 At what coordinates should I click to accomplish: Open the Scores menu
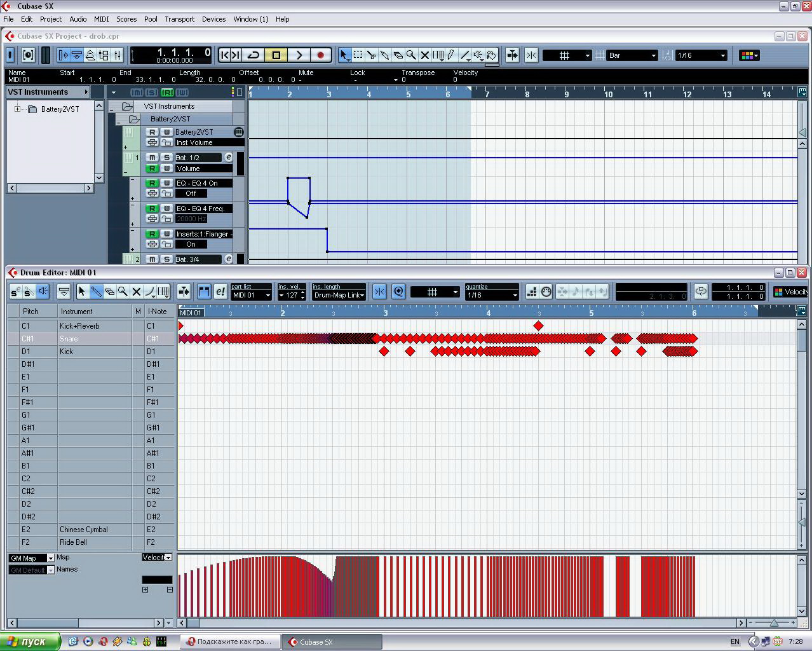click(126, 19)
